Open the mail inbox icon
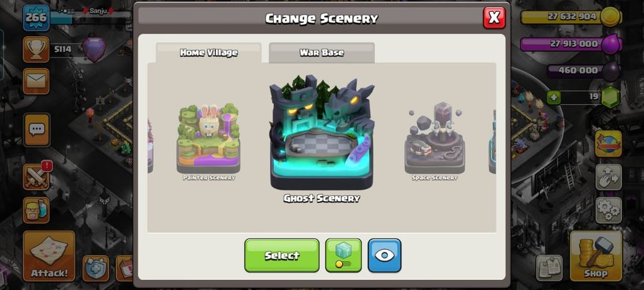This screenshot has width=644, height=290. pyautogui.click(x=36, y=81)
